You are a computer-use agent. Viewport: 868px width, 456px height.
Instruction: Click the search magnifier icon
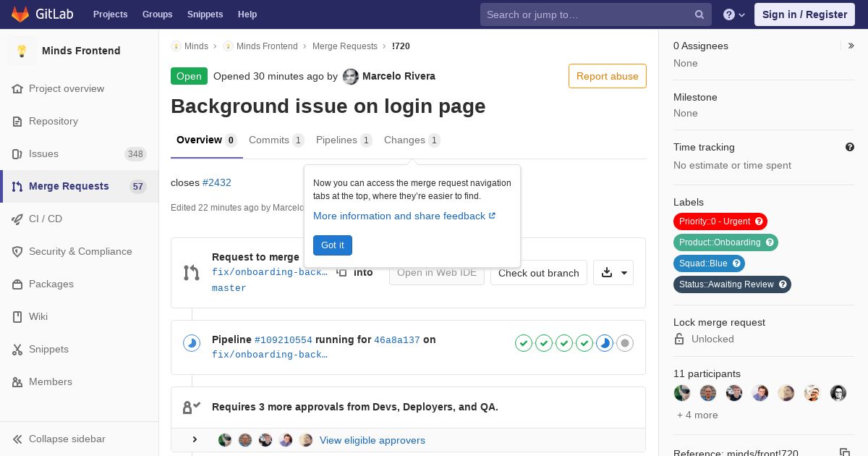tap(699, 14)
